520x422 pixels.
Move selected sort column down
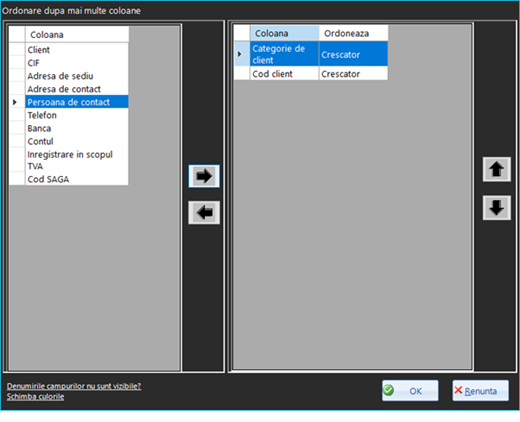(497, 208)
